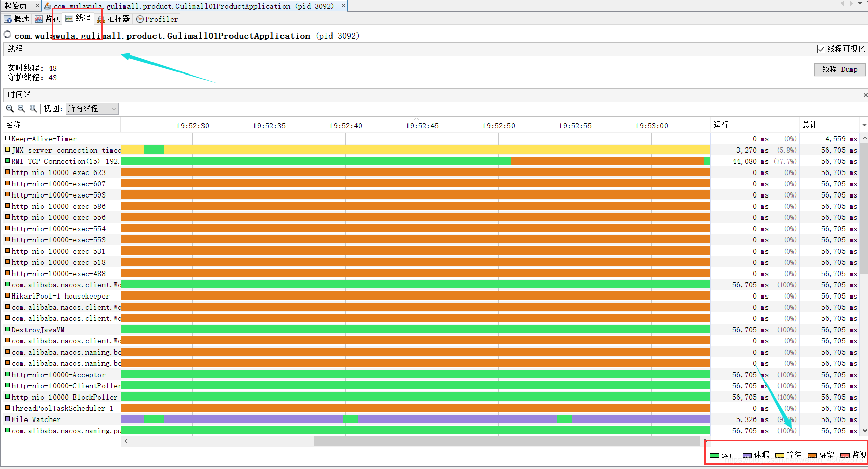The width and height of the screenshot is (868, 469).
Task: Click the 19:52:45 time marker
Action: point(422,126)
